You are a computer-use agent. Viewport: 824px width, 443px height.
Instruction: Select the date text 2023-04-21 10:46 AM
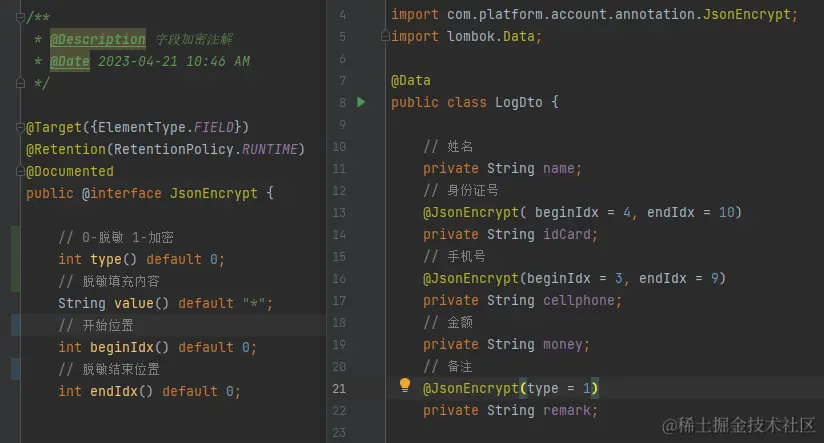[x=174, y=61]
